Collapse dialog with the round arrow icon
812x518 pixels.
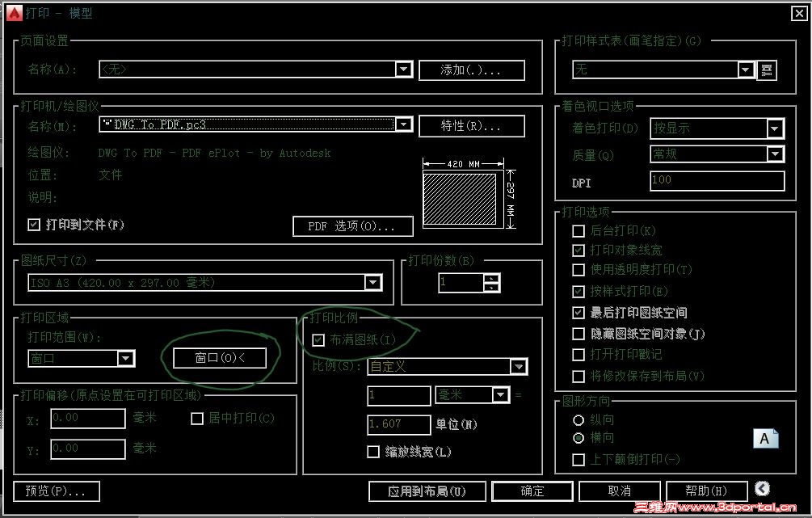click(x=762, y=488)
